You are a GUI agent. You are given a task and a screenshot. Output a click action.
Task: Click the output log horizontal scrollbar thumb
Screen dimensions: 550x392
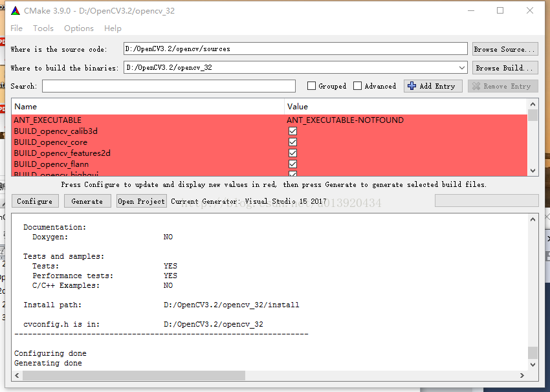click(x=134, y=376)
